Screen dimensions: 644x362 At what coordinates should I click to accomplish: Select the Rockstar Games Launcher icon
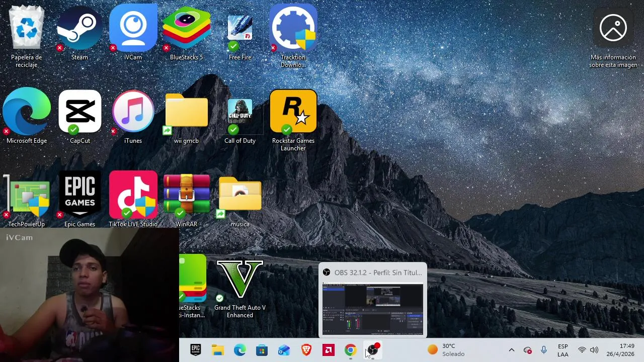(293, 120)
